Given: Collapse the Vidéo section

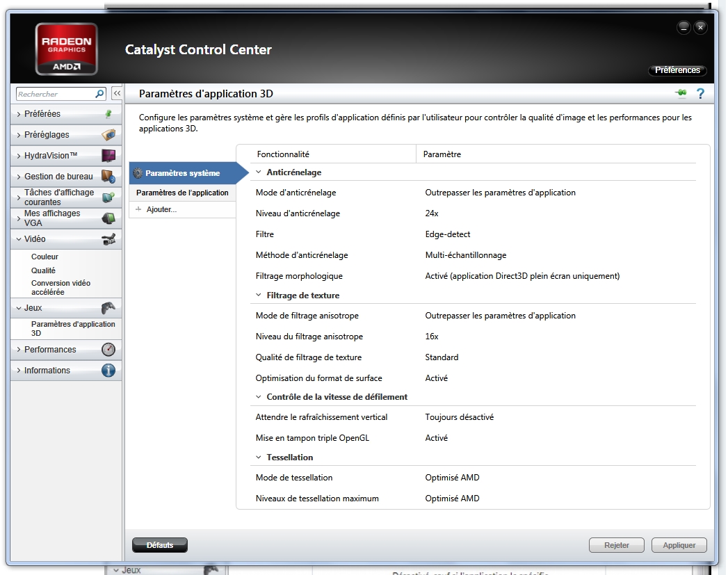Looking at the screenshot, I should click(x=19, y=239).
